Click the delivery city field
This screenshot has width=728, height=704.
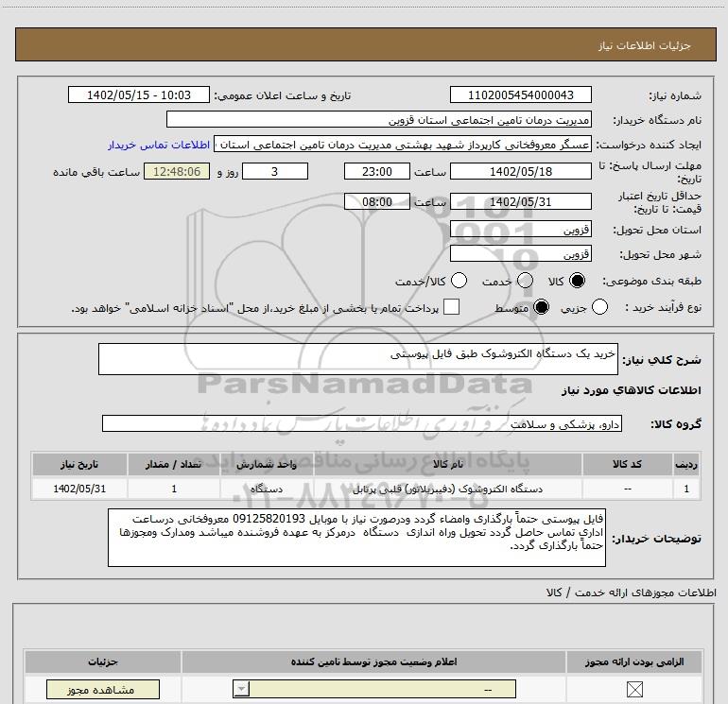pyautogui.click(x=520, y=253)
